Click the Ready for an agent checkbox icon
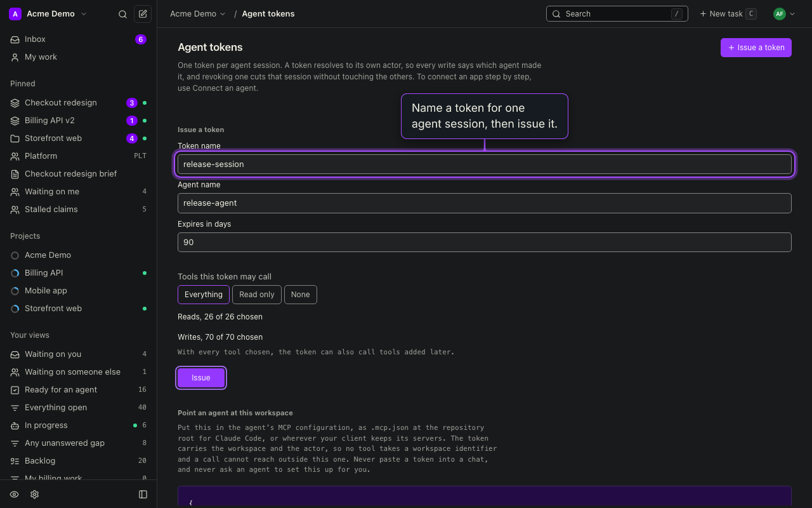Image resolution: width=812 pixels, height=508 pixels. [15, 390]
